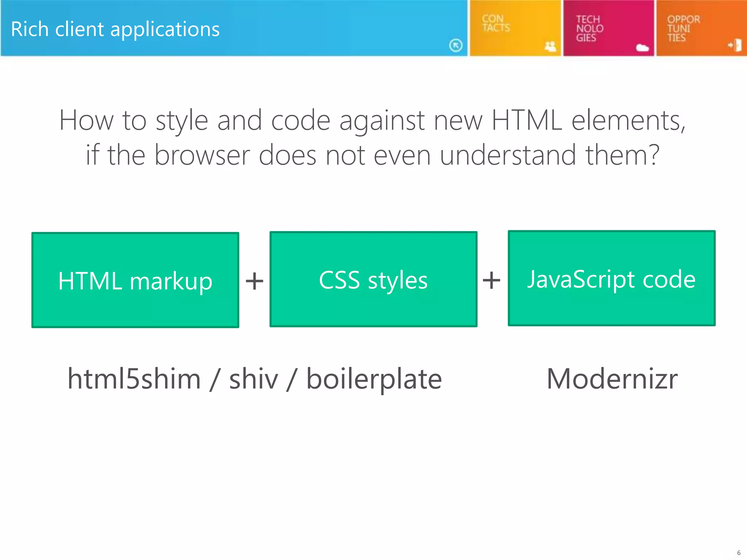Click the html5shim text
This screenshot has height=560, width=747.
tap(134, 379)
